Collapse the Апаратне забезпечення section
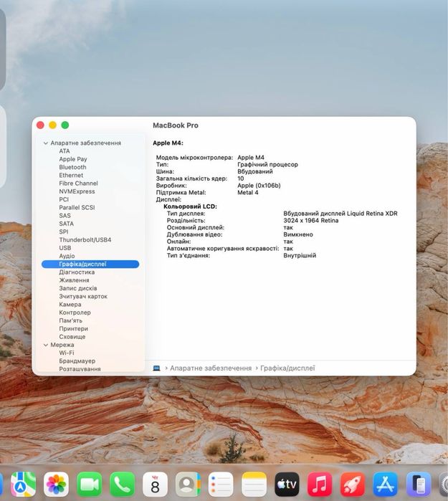The image size is (448, 501). pyautogui.click(x=45, y=143)
